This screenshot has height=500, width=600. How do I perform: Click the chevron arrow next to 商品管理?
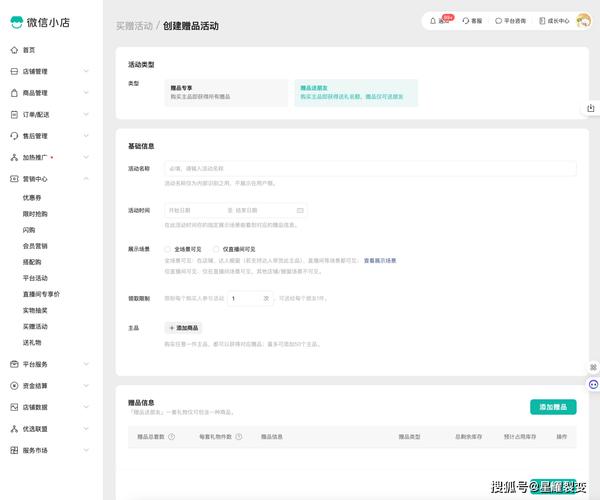86,93
